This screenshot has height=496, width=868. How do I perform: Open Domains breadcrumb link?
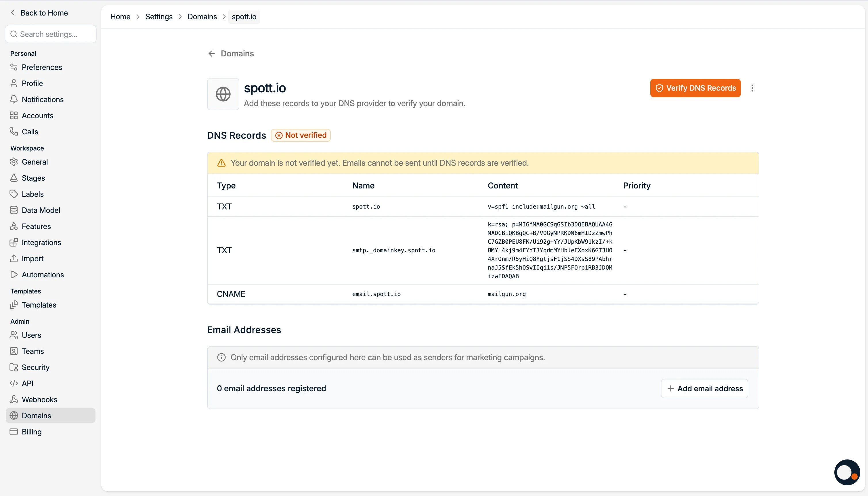click(202, 17)
